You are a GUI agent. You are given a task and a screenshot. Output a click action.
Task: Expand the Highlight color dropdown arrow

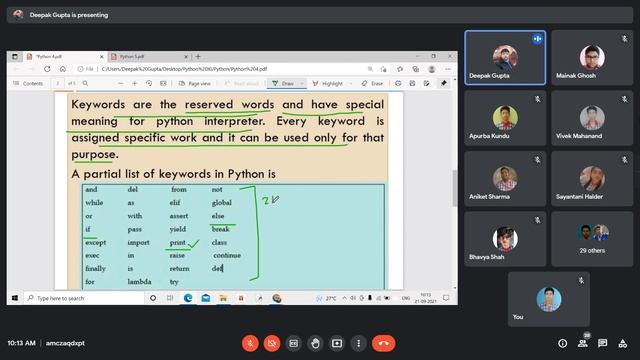pos(351,83)
